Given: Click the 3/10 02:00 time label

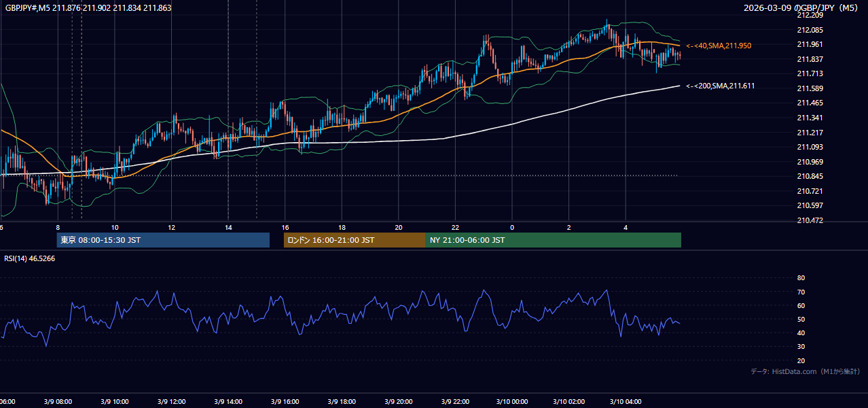Looking at the screenshot, I should (569, 402).
